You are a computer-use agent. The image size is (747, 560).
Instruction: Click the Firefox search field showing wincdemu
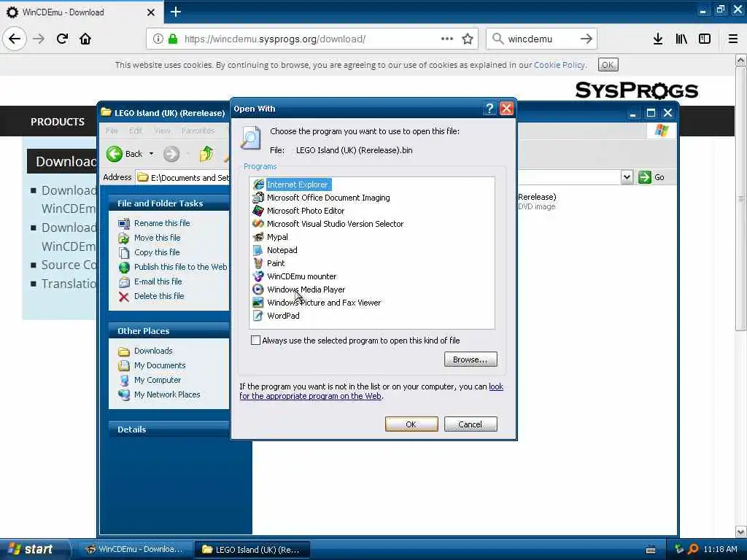pyautogui.click(x=542, y=39)
